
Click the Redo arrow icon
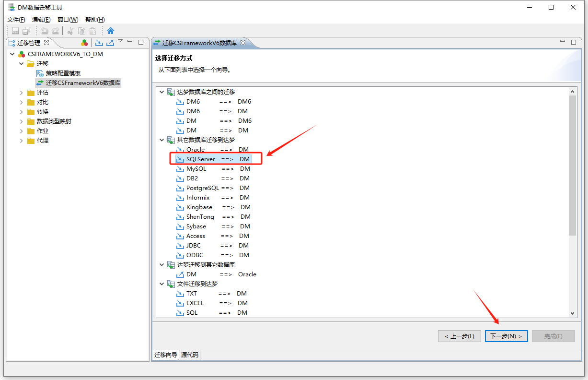[55, 31]
